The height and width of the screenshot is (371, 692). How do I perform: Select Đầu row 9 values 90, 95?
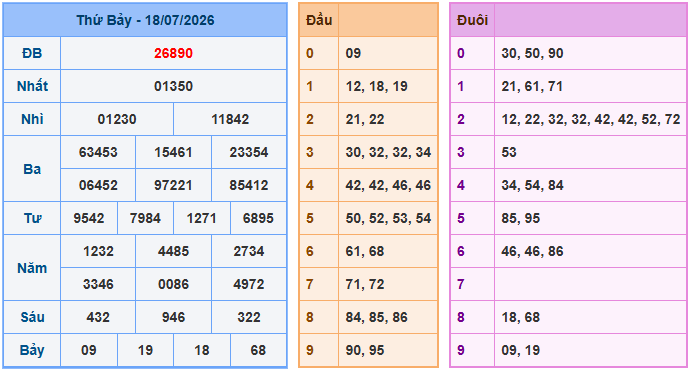(x=365, y=350)
